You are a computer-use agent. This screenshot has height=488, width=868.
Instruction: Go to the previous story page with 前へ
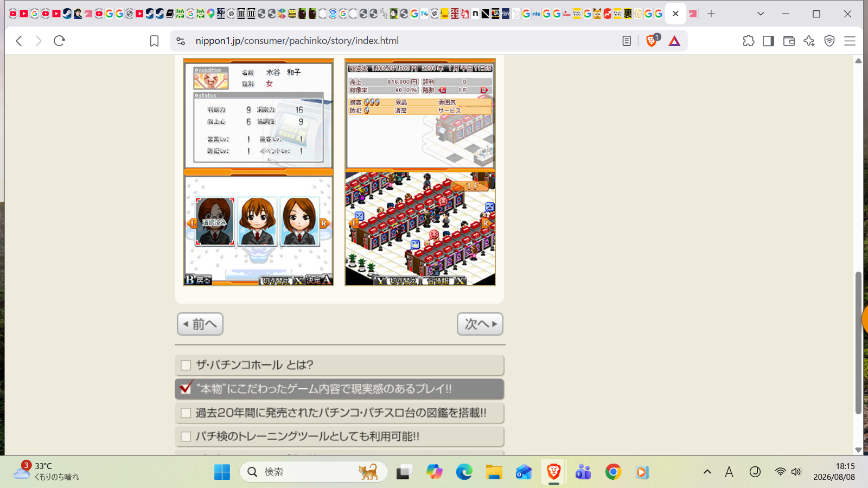(200, 324)
